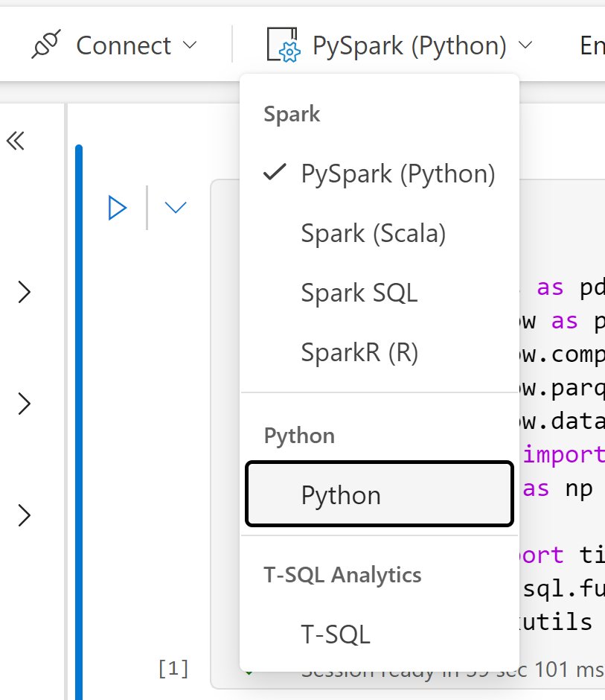Click the Connect plug icon
Image resolution: width=605 pixels, height=700 pixels.
pos(46,44)
